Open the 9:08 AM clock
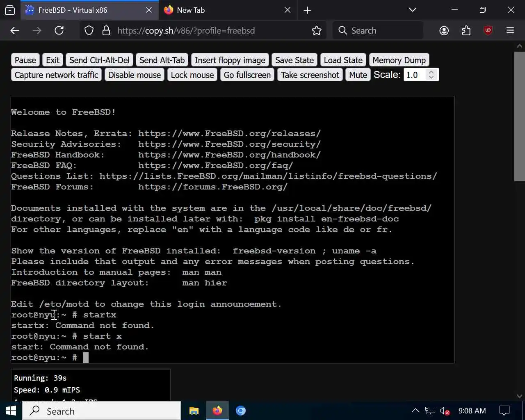The image size is (525, 420). pos(472,411)
